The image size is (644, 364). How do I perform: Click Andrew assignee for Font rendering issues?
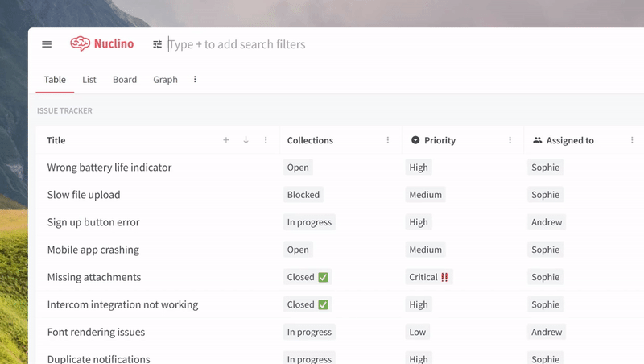pyautogui.click(x=547, y=332)
